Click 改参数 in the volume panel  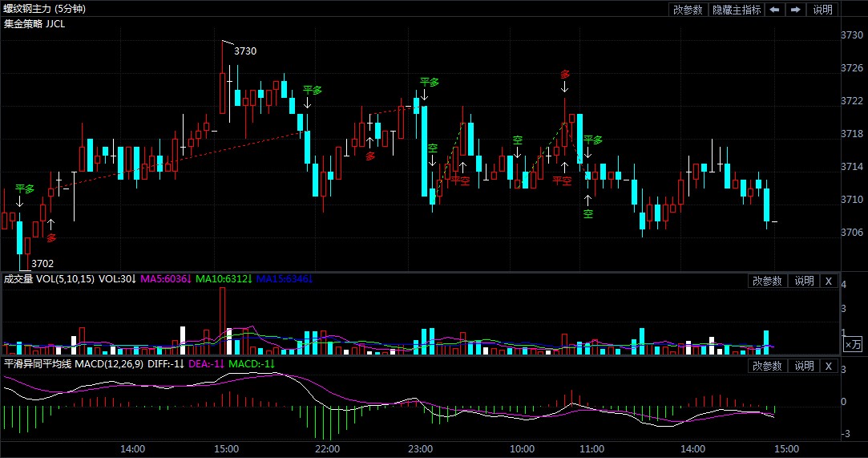(766, 281)
